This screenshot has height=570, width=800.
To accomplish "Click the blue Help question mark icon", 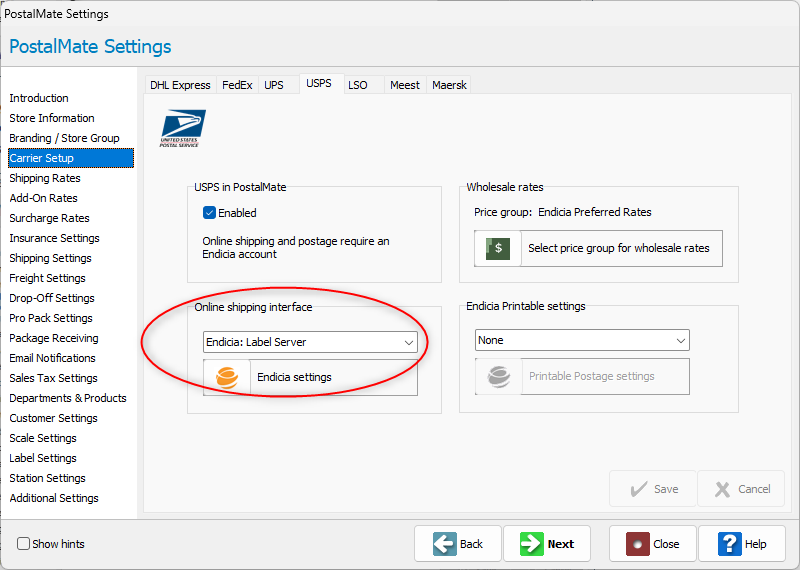I will pos(730,544).
